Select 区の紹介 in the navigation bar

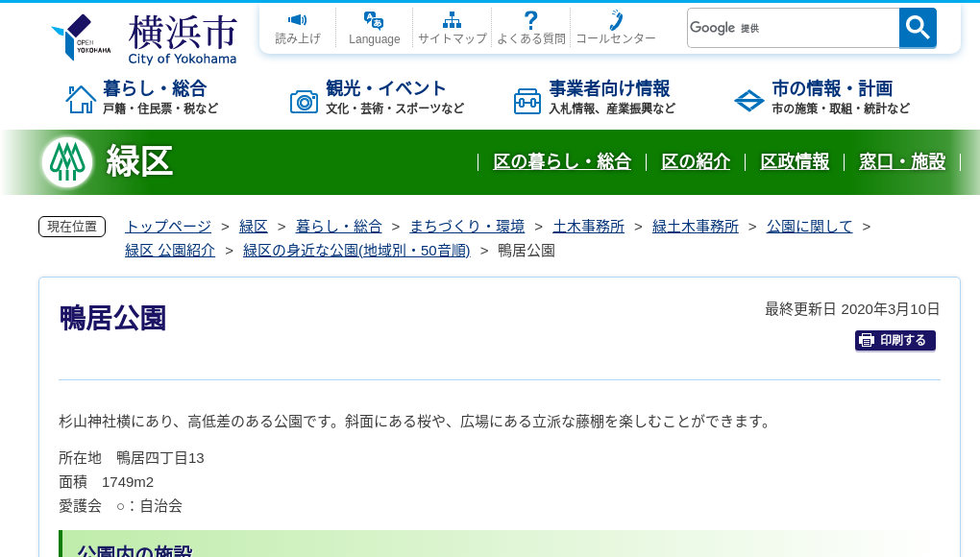point(695,162)
